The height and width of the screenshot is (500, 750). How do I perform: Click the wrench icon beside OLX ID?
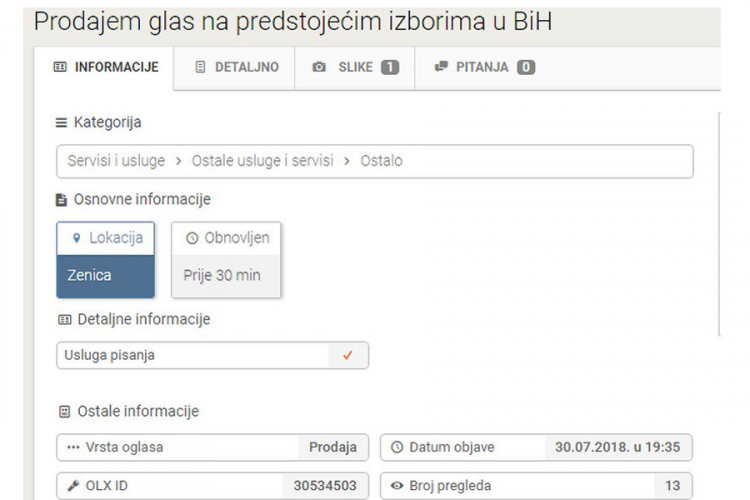pos(73,486)
